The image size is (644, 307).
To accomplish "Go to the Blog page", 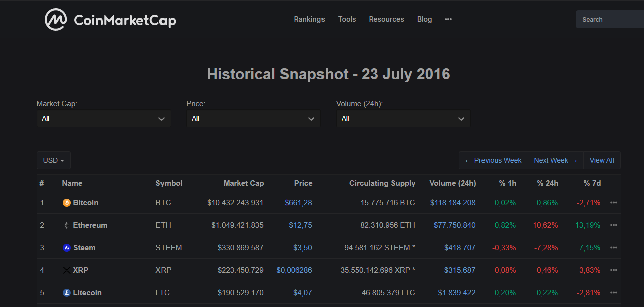I will pos(424,19).
